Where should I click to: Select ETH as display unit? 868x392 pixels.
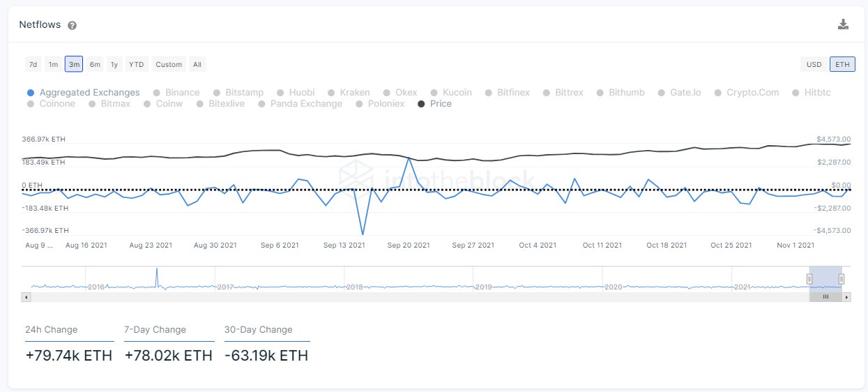point(842,65)
